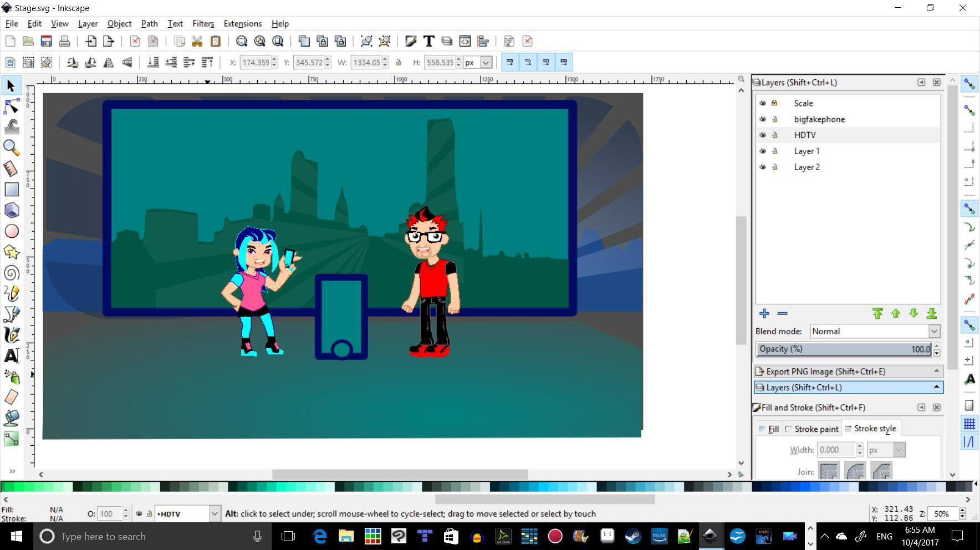Select the Node edit tool
980x550 pixels.
pyautogui.click(x=11, y=106)
